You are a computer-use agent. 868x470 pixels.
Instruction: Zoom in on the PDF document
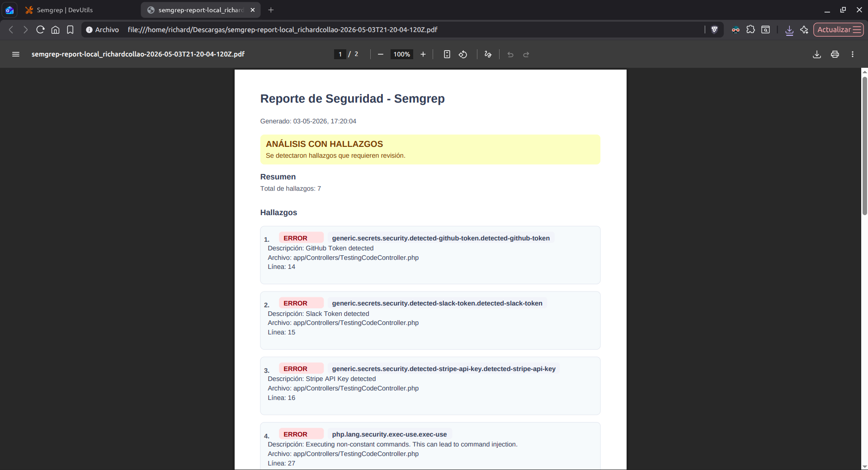pyautogui.click(x=423, y=54)
